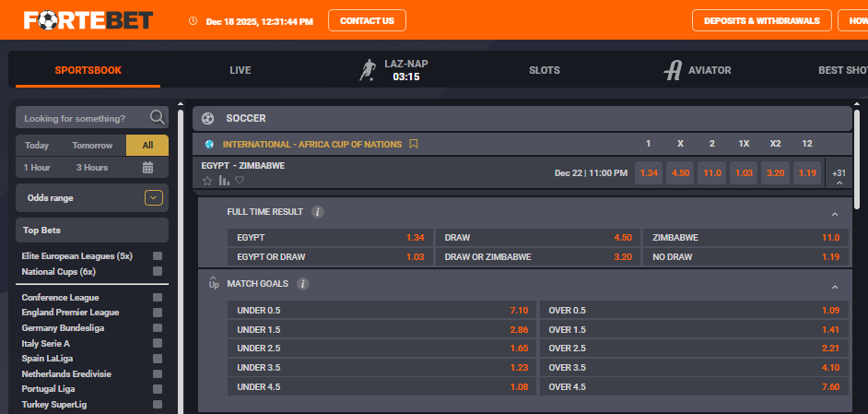Click the left sidebar scrollbar
The height and width of the screenshot is (414, 868).
click(180, 261)
